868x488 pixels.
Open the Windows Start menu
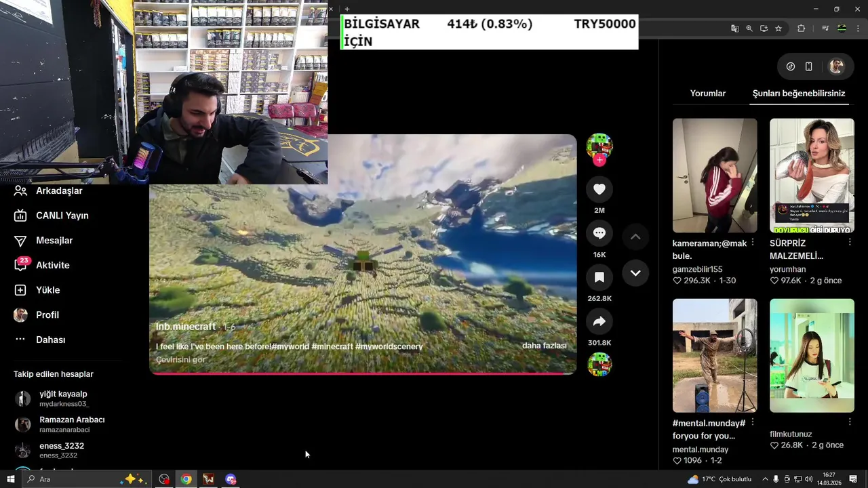(x=10, y=479)
